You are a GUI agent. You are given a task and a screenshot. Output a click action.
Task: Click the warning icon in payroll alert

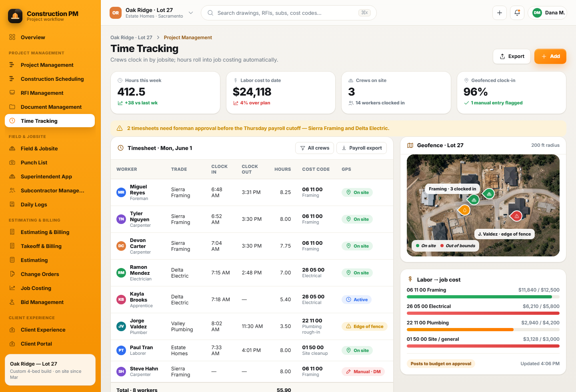click(x=119, y=128)
